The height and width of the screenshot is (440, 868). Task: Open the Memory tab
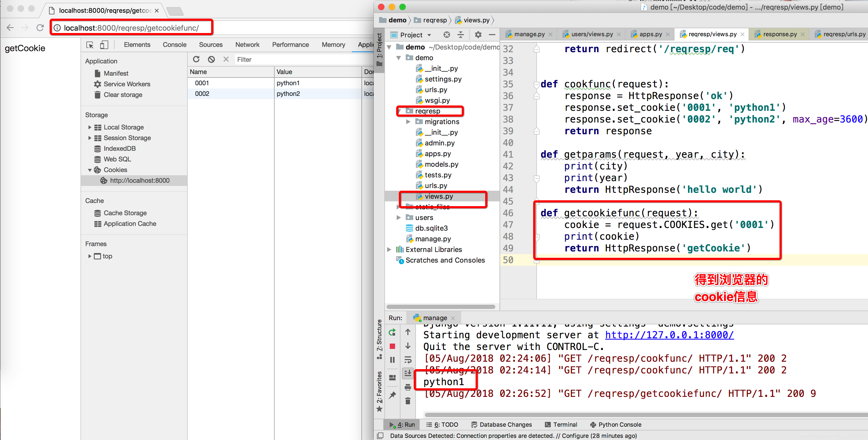pos(333,45)
